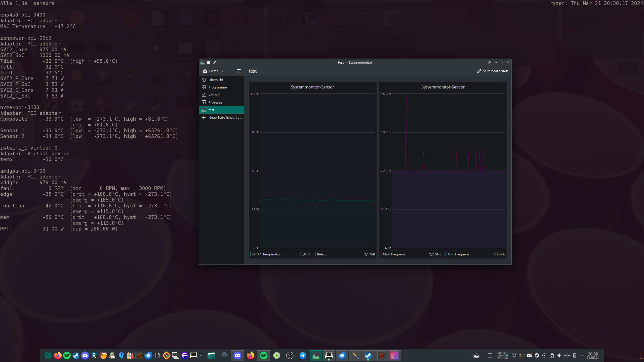644x362 pixels.
Task: Switch to the Programme page
Action: (x=217, y=87)
